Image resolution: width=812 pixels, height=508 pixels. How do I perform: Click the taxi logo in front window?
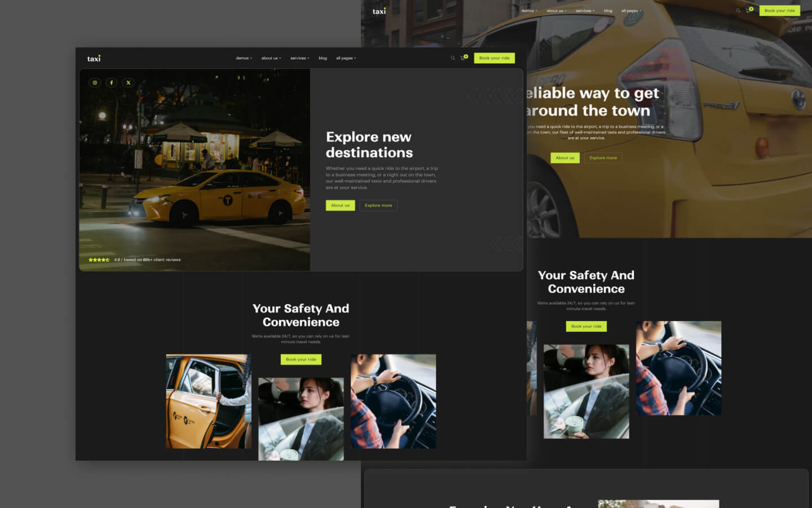click(94, 58)
